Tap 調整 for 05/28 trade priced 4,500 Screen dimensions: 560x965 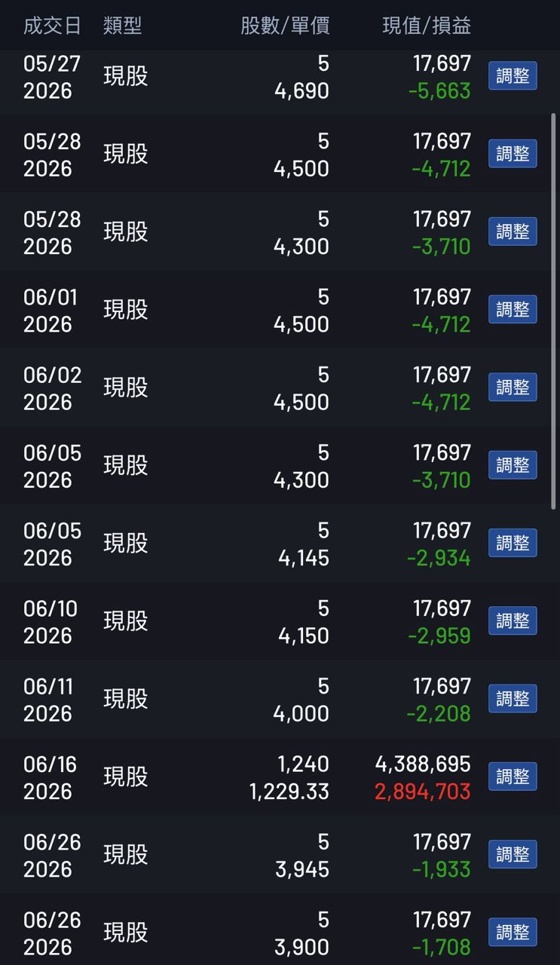(x=513, y=154)
